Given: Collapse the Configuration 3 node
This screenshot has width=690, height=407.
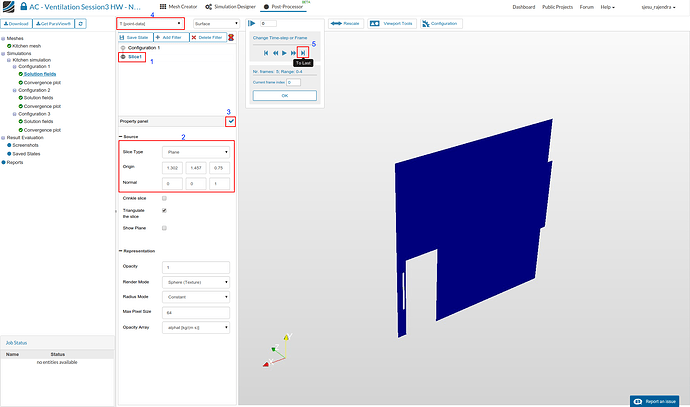Looking at the screenshot, I should 15,114.
